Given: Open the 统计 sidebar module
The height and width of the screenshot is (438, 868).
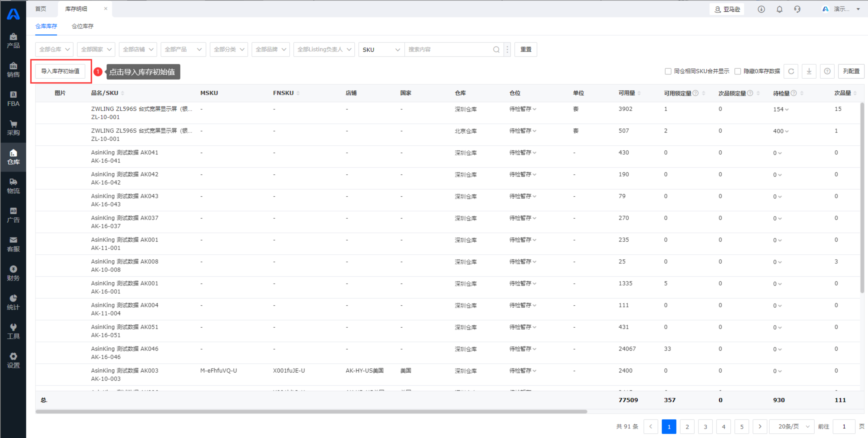Looking at the screenshot, I should [13, 303].
